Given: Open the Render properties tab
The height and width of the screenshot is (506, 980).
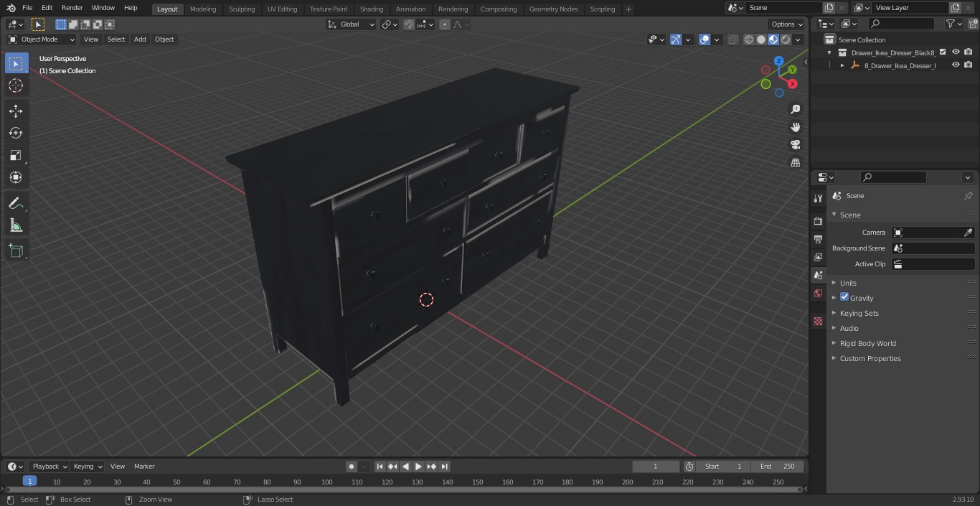Looking at the screenshot, I should [x=818, y=221].
